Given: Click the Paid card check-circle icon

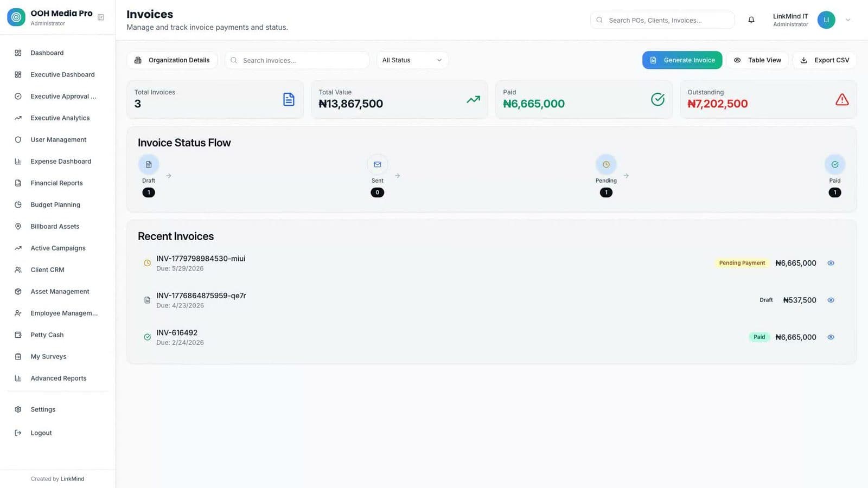Looking at the screenshot, I should 658,99.
